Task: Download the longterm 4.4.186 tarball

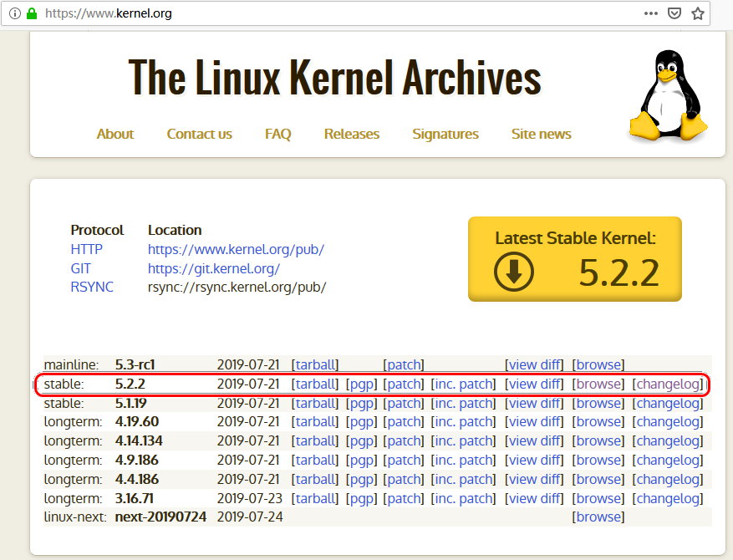Action: [315, 479]
